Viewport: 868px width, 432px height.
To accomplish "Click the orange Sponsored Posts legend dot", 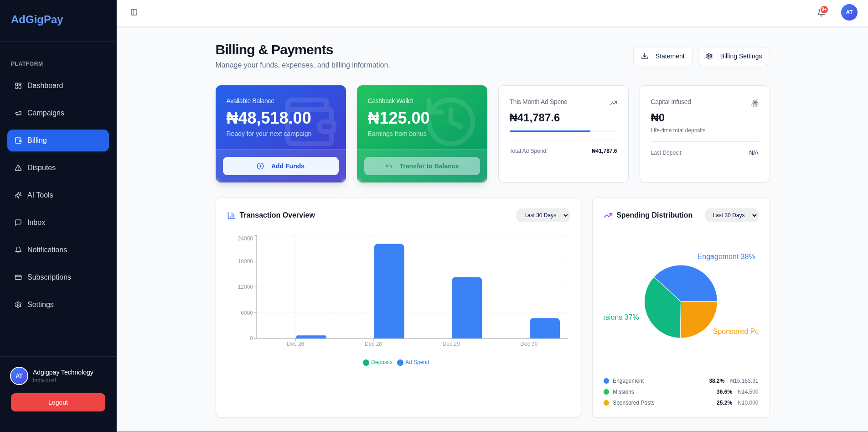I will 606,403.
